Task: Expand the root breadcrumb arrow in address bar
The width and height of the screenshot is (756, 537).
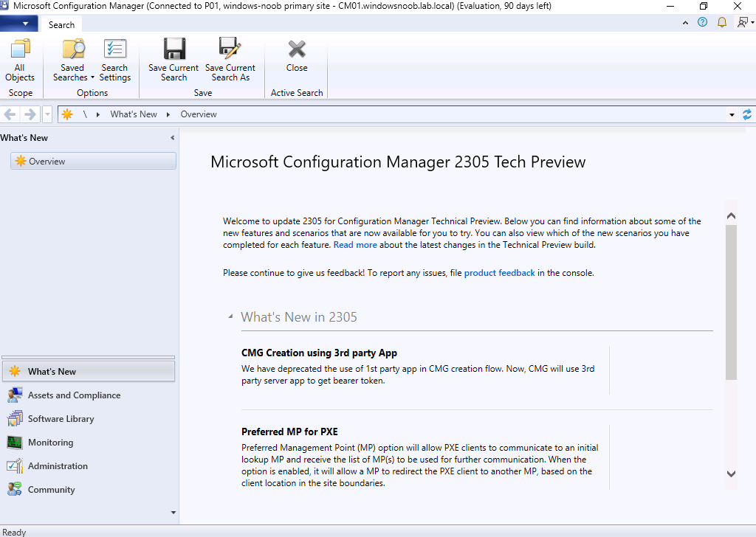Action: click(x=98, y=114)
